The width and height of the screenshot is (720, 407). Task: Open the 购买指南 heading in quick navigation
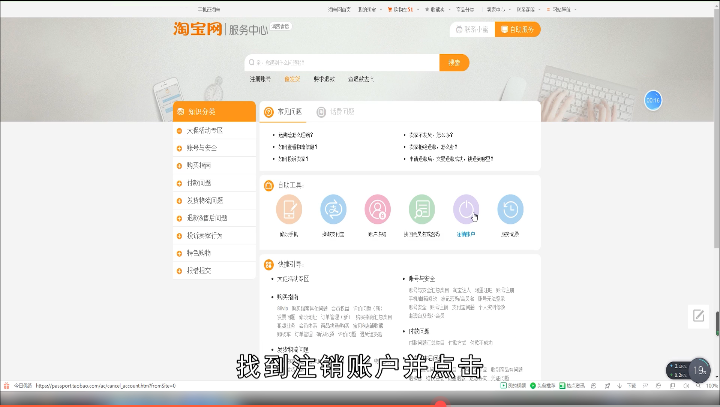tap(288, 297)
